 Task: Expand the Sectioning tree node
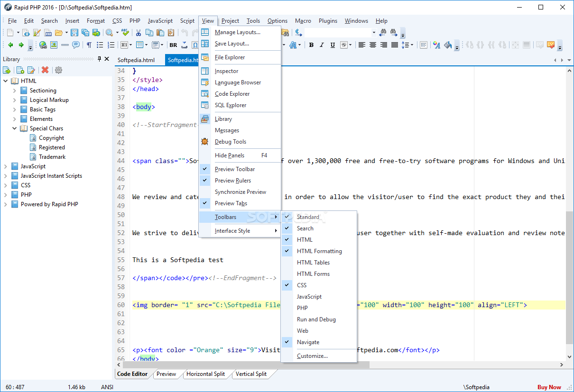click(14, 91)
